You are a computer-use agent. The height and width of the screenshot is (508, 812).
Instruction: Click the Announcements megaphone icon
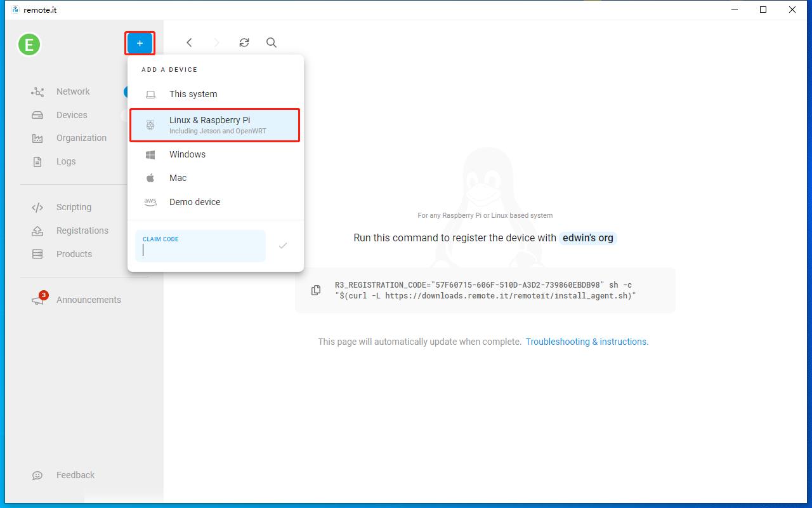click(39, 300)
